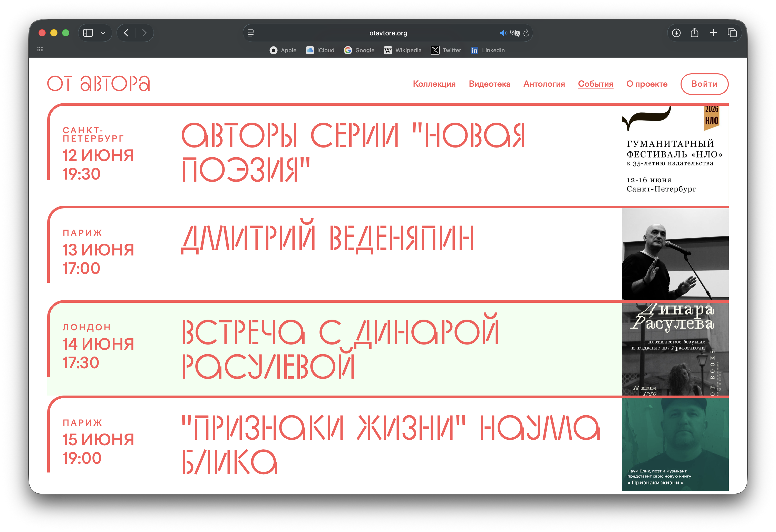Viewport: 776px width, 532px height.
Task: Mute the tab audio speaker icon
Action: (503, 33)
